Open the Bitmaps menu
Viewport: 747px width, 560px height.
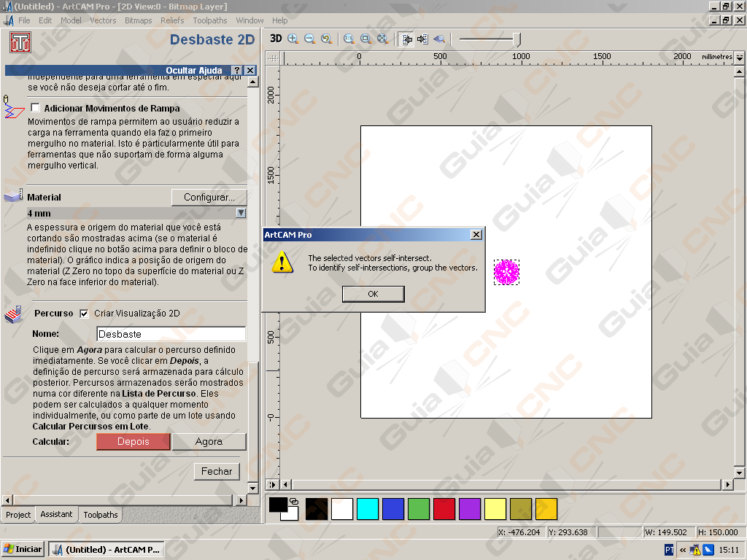138,20
